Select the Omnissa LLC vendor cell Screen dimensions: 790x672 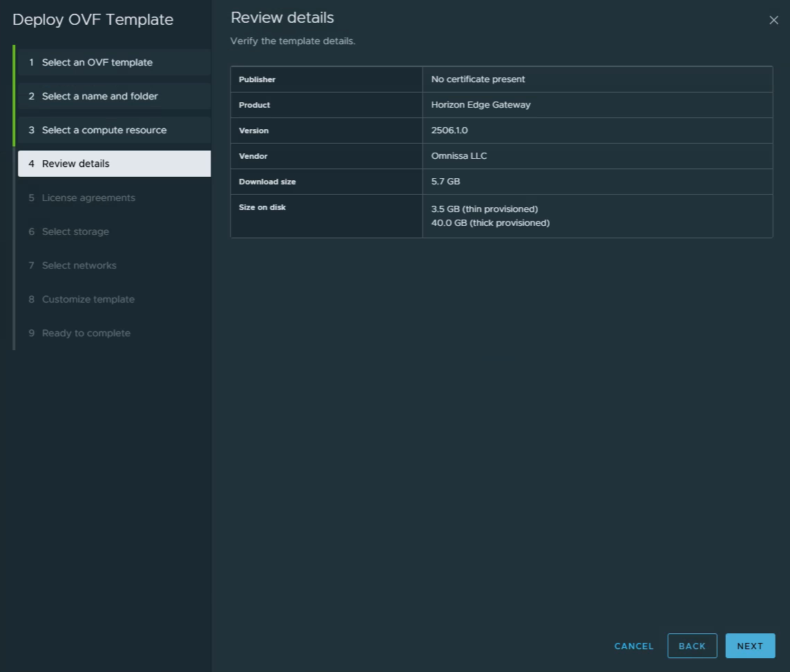[459, 156]
